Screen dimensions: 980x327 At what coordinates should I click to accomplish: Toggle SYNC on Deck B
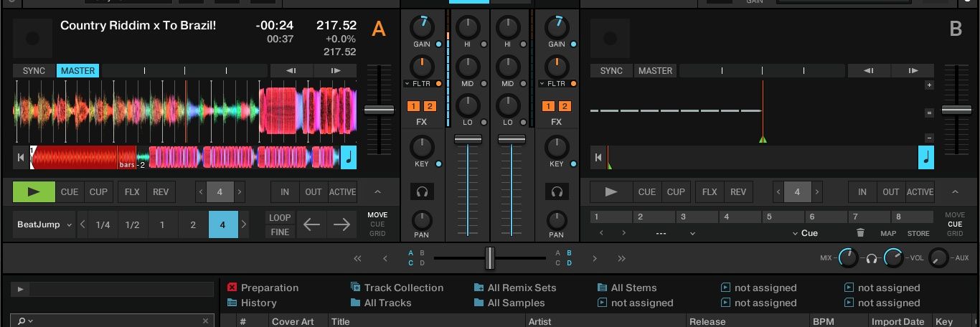coord(611,70)
